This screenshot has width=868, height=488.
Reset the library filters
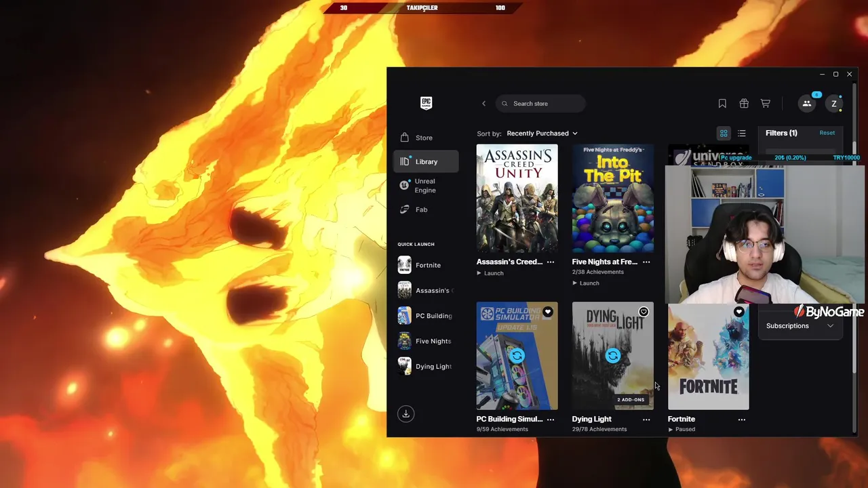[827, 133]
